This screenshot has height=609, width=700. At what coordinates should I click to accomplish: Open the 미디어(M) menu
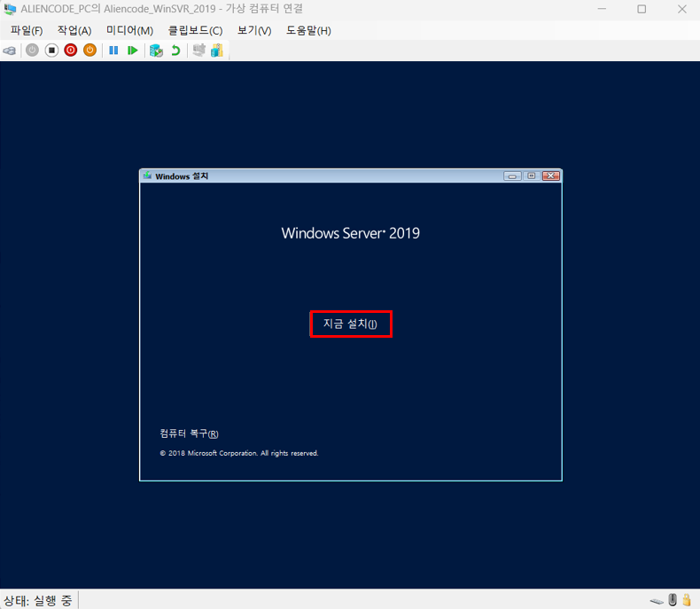(130, 30)
